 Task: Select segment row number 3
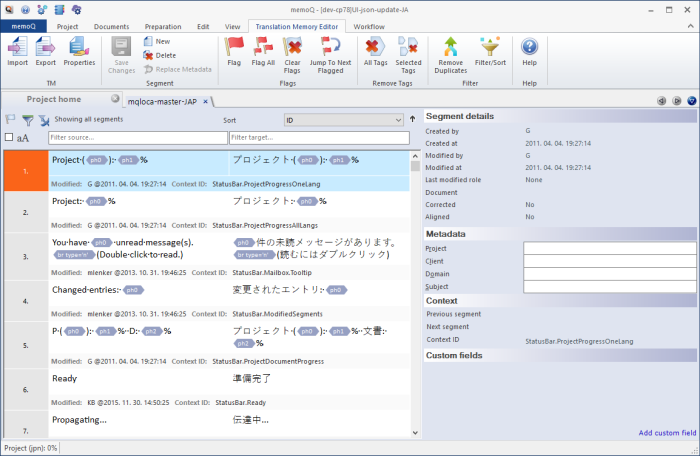[x=26, y=257]
